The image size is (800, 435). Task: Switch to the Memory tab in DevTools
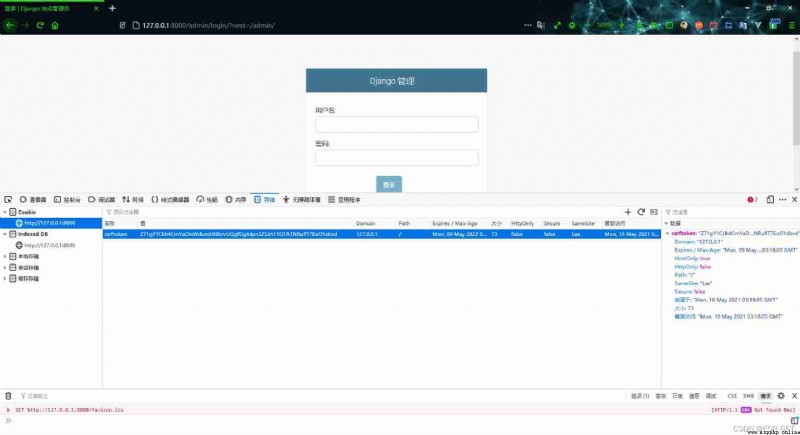coord(236,199)
